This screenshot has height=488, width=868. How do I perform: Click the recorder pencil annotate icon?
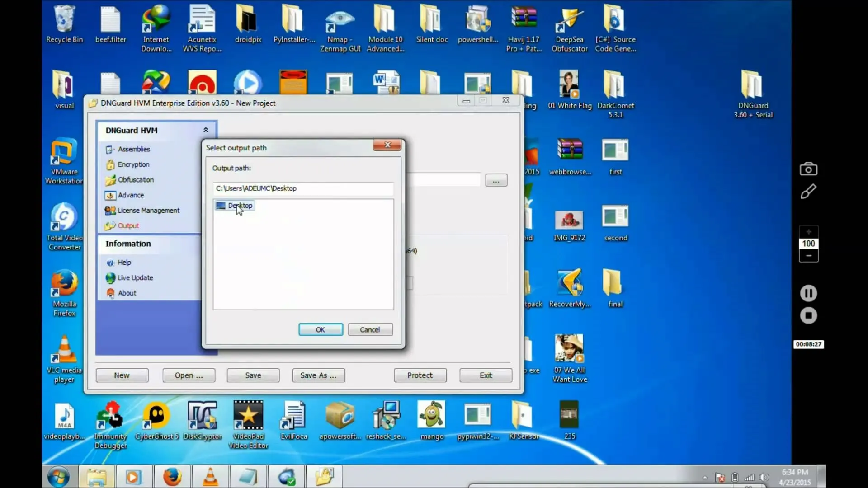808,192
